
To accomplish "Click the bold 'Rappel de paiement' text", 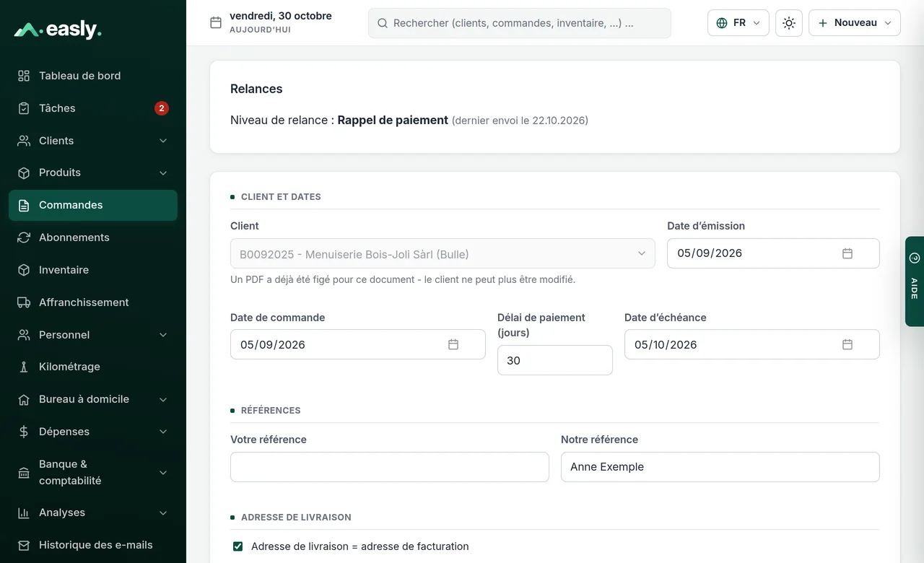I will pyautogui.click(x=393, y=121).
